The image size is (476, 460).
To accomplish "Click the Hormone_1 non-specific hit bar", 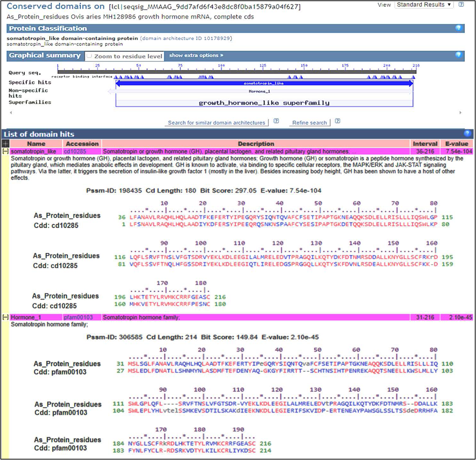I will (x=260, y=91).
